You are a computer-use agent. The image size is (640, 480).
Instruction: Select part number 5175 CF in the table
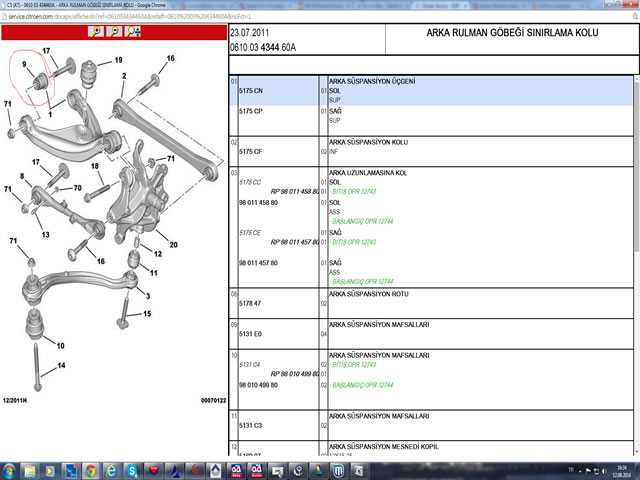point(251,151)
